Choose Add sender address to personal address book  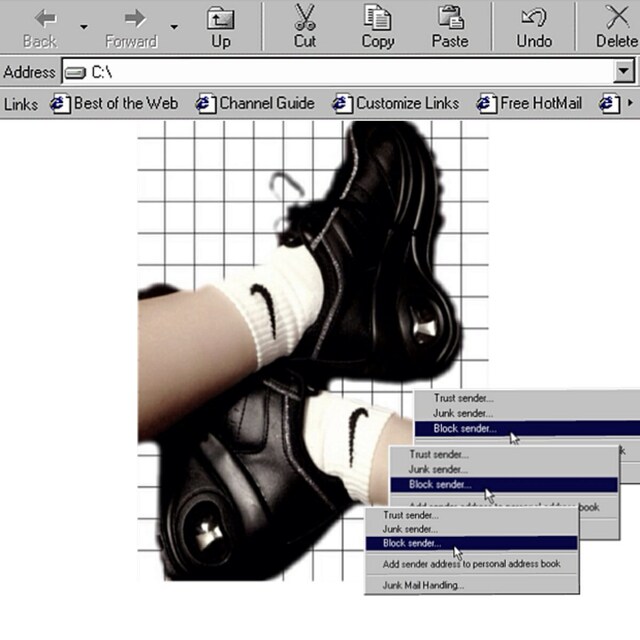click(x=471, y=564)
